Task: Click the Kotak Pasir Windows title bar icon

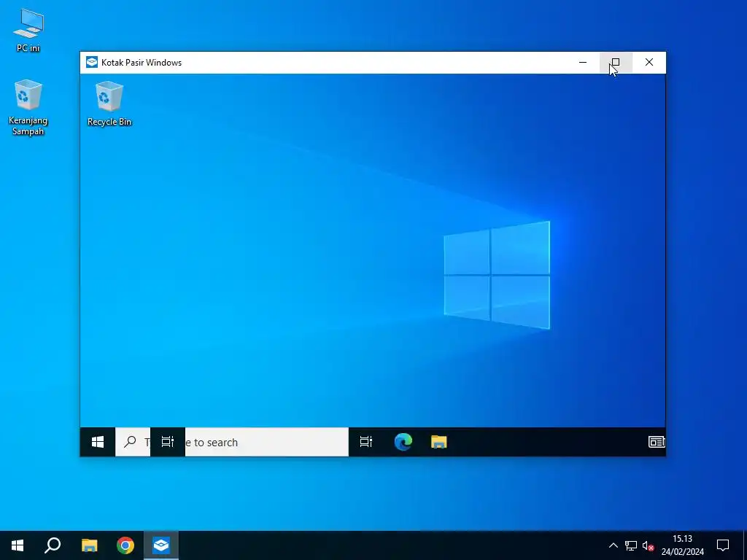Action: (x=91, y=63)
